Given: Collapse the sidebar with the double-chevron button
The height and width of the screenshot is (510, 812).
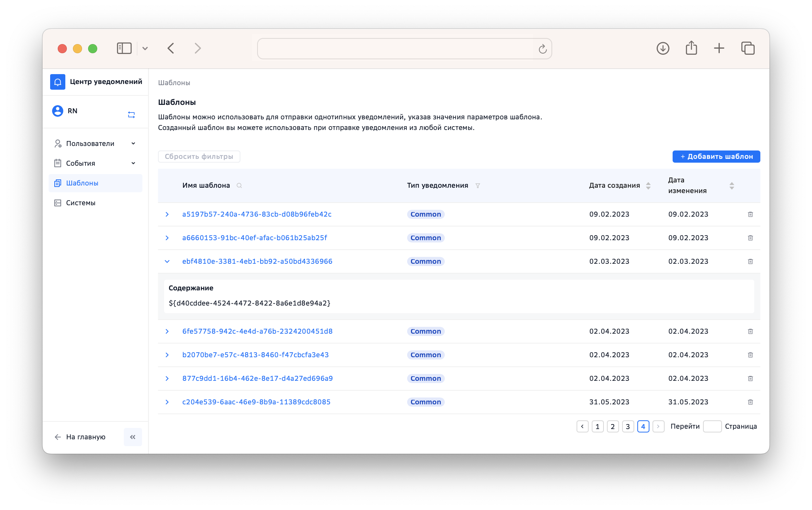Looking at the screenshot, I should 133,437.
